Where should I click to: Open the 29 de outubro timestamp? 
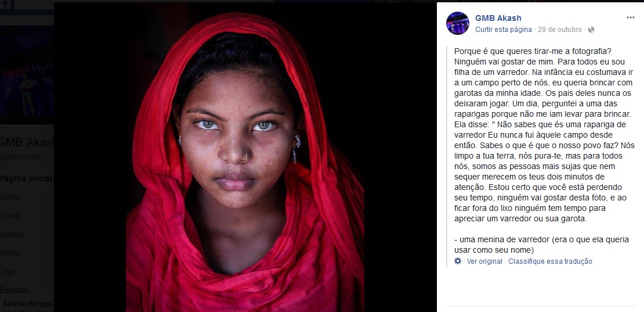click(559, 30)
